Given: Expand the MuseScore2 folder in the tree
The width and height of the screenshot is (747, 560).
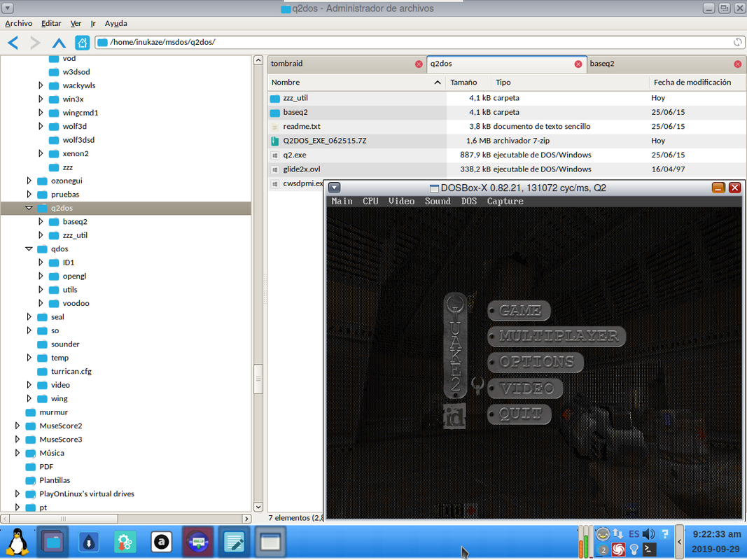Looking at the screenshot, I should pos(18,425).
